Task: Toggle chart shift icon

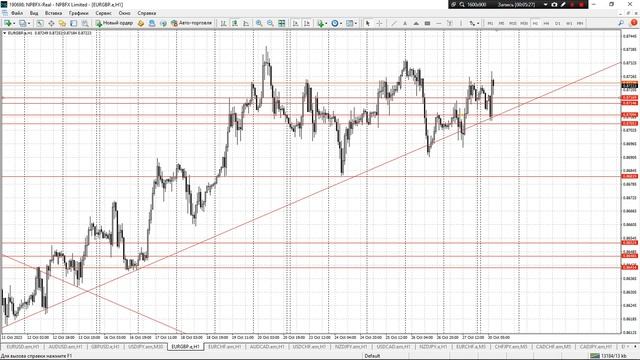Action: [x=307, y=23]
